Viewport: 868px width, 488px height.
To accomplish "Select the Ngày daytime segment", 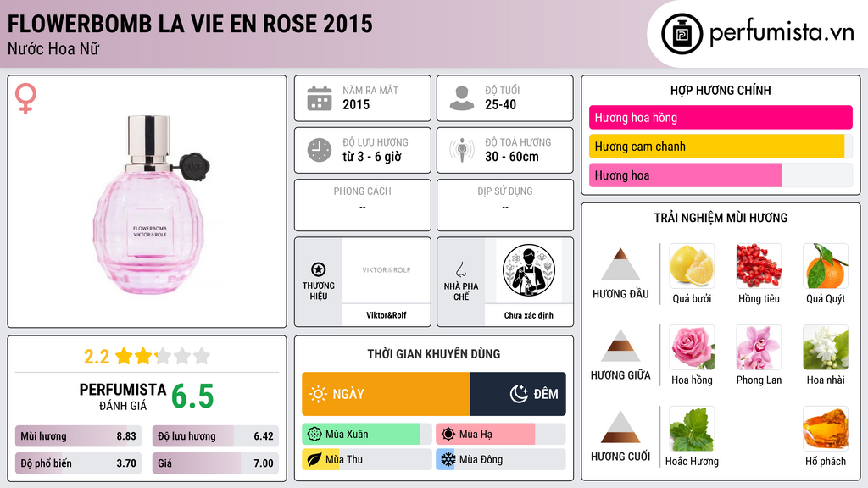I will 386,394.
